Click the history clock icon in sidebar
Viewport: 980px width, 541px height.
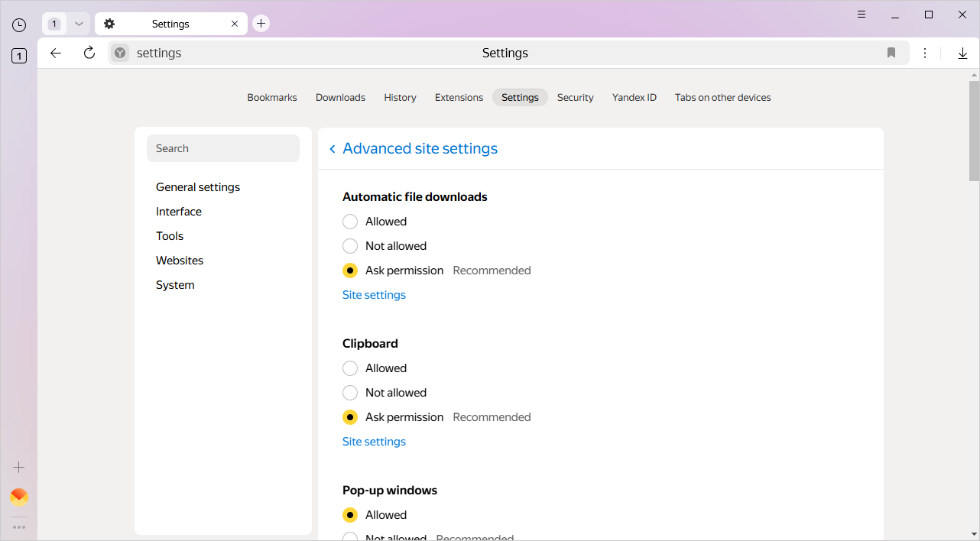(19, 25)
